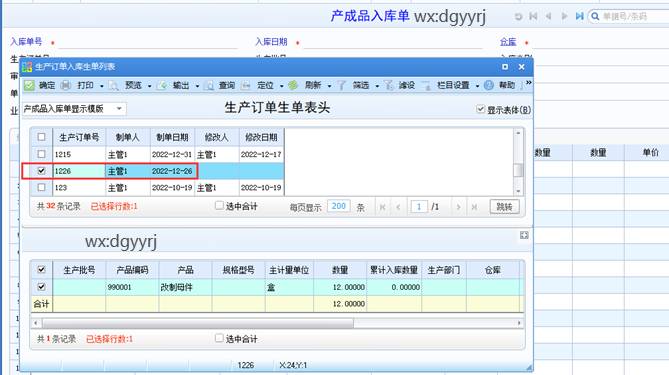Uncheck the row for order 1226
The width and height of the screenshot is (669, 375).
tap(41, 171)
